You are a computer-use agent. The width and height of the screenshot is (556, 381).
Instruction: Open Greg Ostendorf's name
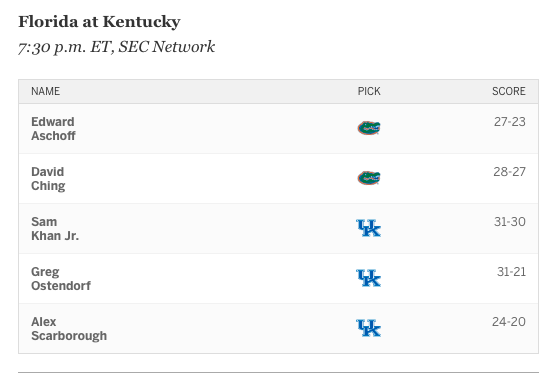(x=61, y=278)
